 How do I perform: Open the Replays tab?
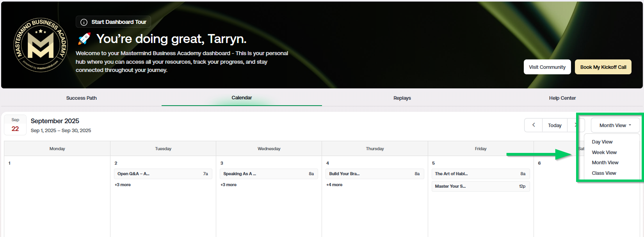pyautogui.click(x=402, y=98)
